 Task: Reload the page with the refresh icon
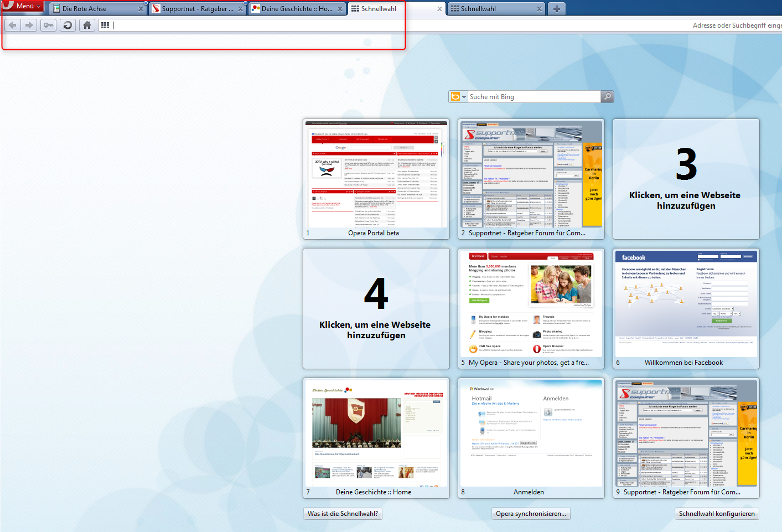click(x=68, y=25)
